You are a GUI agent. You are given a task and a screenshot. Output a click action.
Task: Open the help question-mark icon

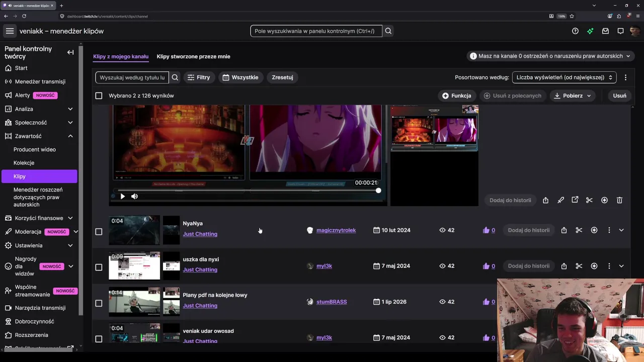[x=575, y=31]
